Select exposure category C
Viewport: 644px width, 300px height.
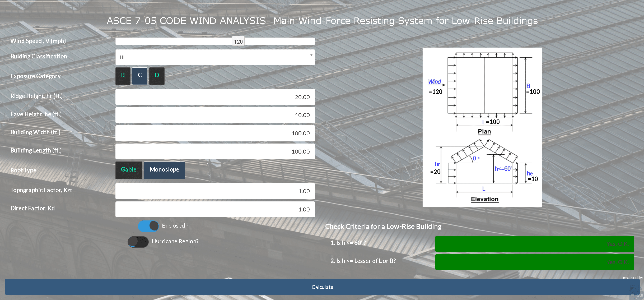(140, 76)
